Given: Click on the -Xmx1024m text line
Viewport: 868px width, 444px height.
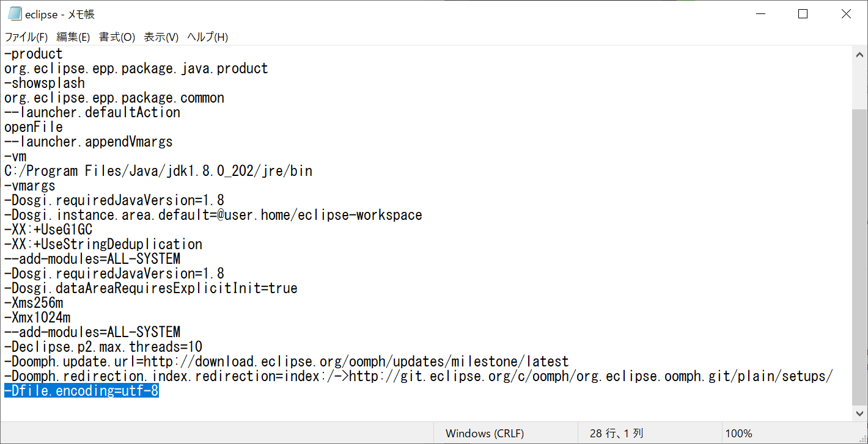Looking at the screenshot, I should coord(37,317).
